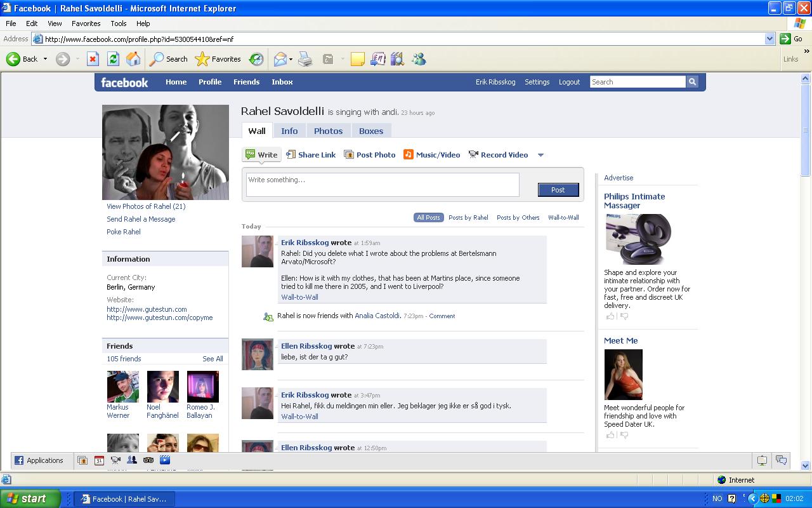Switch to the Boxes tab

point(371,131)
